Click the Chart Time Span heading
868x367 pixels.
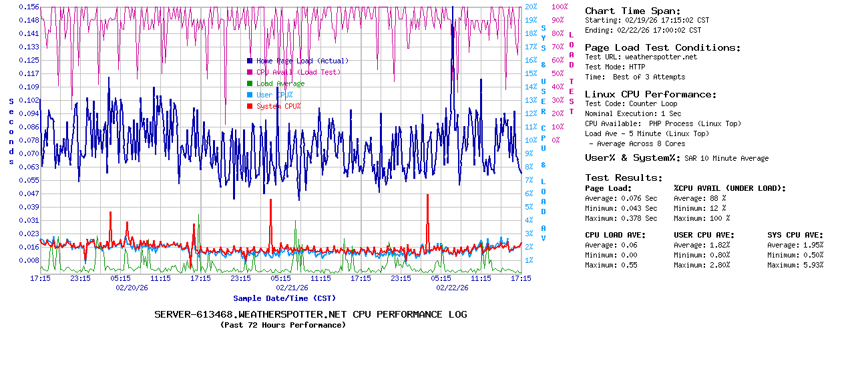coord(632,11)
